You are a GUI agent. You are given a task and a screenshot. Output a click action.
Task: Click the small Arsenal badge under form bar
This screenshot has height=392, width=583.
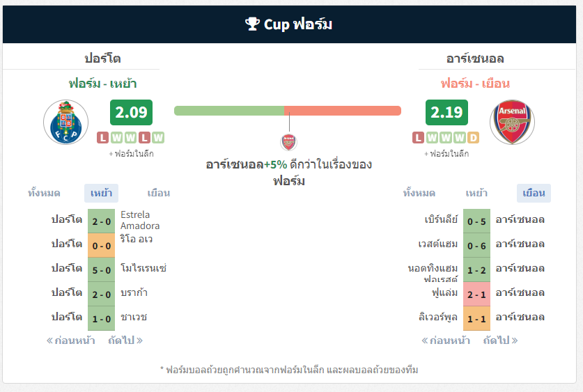[x=289, y=142]
